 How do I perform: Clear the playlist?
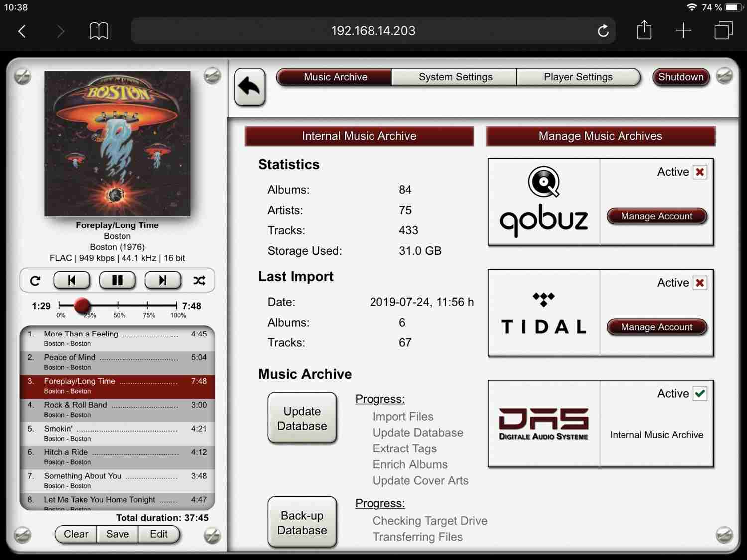click(76, 534)
